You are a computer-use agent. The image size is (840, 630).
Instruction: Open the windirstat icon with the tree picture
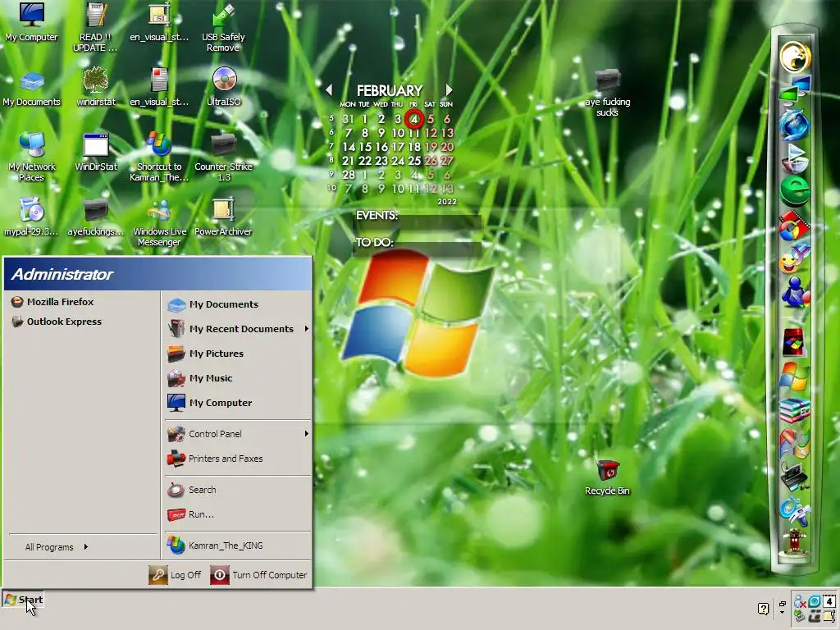[x=96, y=87]
